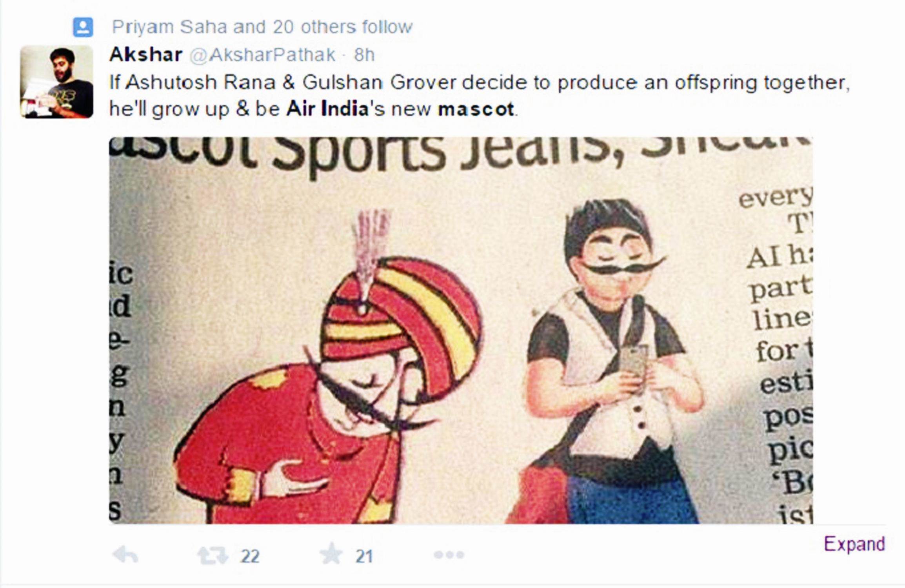The image size is (905, 588).
Task: Click the tweet text about Ashutosh Rana
Action: 479,96
